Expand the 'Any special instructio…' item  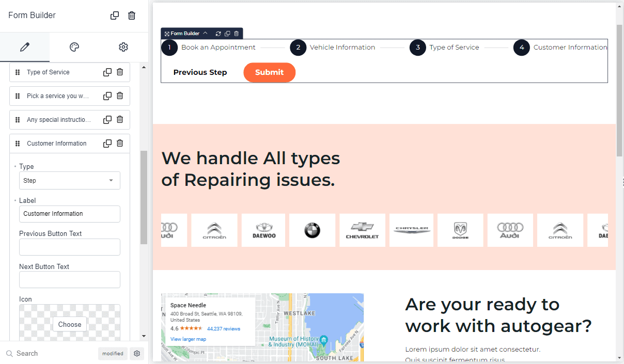70,120
